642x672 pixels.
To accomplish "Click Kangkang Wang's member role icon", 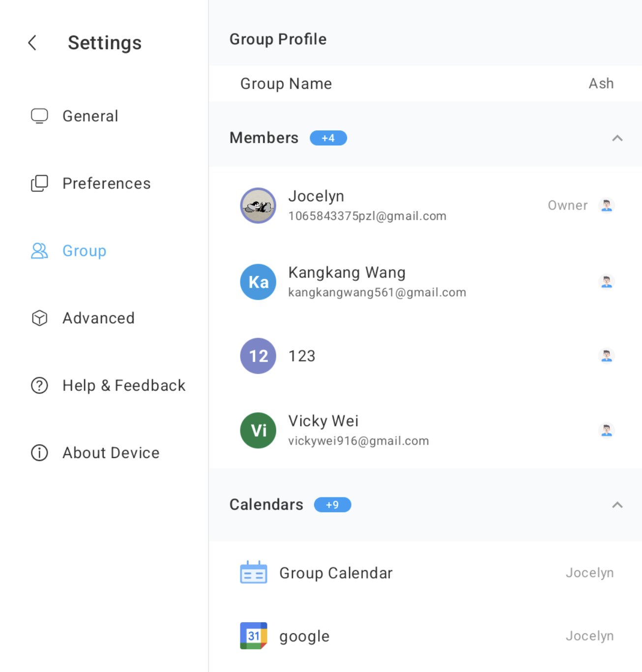I will pos(607,282).
